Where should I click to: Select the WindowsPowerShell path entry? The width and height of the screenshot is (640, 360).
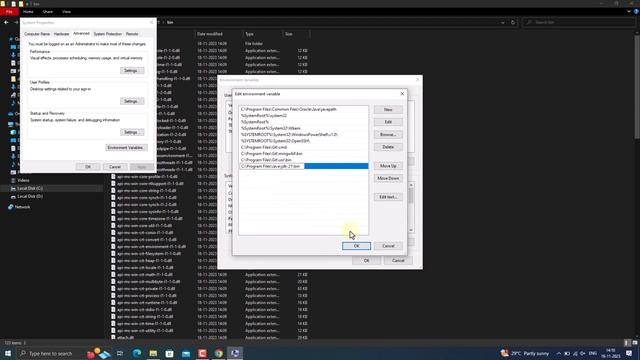[x=303, y=134]
